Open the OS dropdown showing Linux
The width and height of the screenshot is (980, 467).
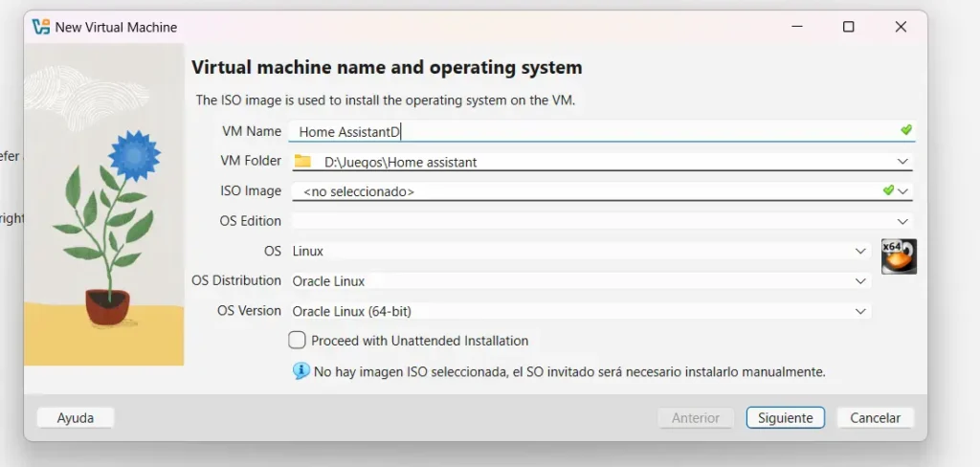click(x=860, y=252)
